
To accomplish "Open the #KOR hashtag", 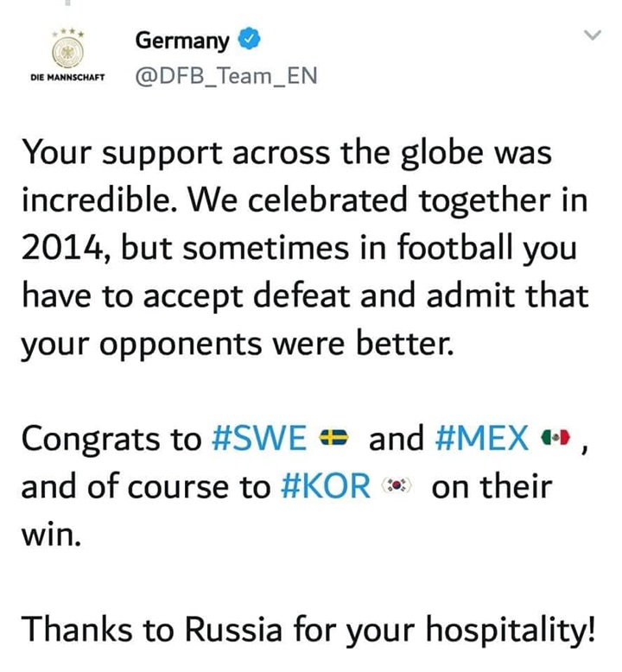I will point(326,486).
